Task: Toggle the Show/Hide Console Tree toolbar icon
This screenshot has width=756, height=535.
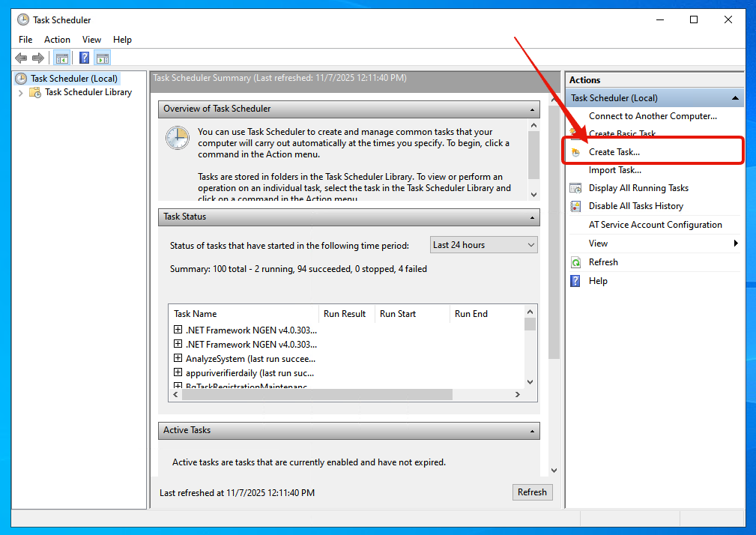Action: (x=61, y=58)
